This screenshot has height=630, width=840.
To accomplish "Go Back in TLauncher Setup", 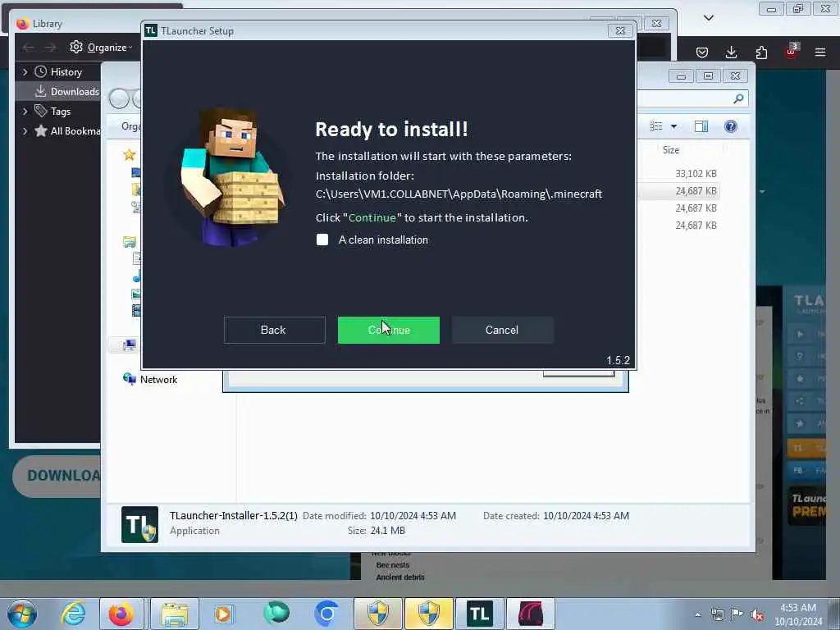I will coord(274,330).
